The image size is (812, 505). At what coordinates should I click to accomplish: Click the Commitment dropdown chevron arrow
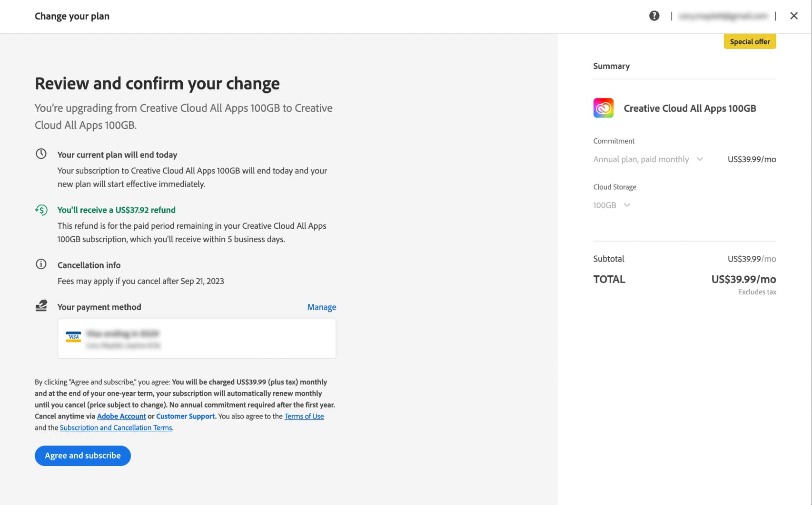[700, 159]
